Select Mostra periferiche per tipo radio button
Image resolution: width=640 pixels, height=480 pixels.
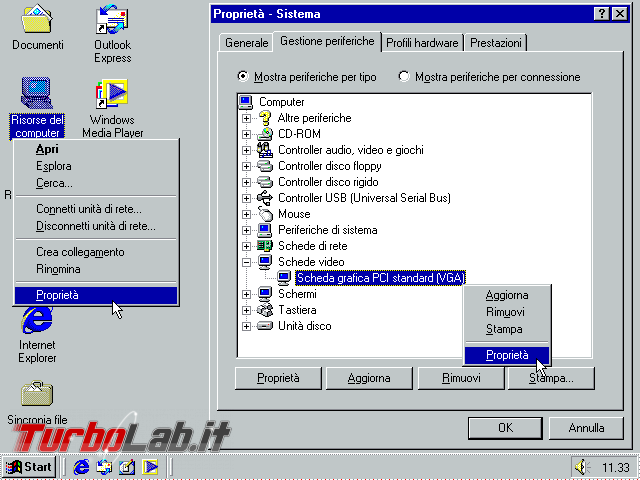click(243, 76)
